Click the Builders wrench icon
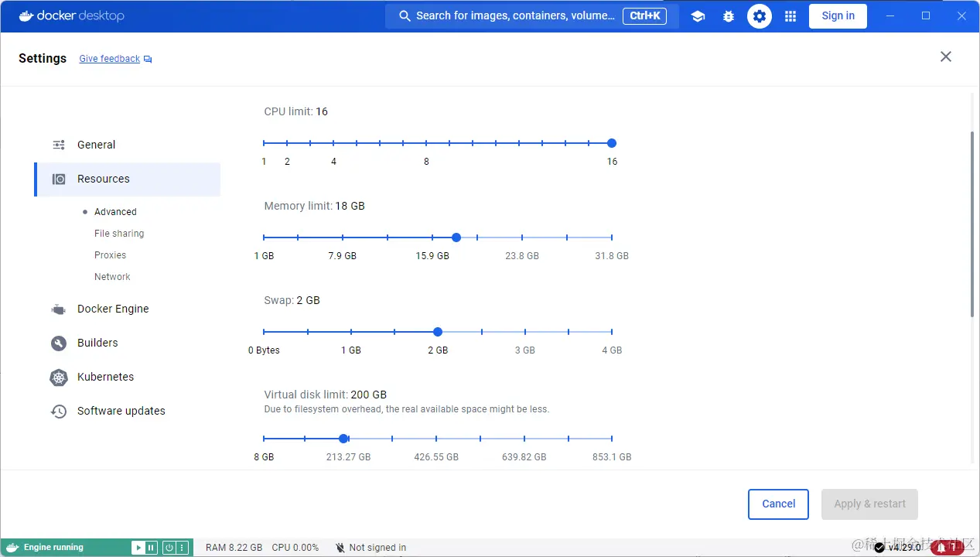 (59, 343)
